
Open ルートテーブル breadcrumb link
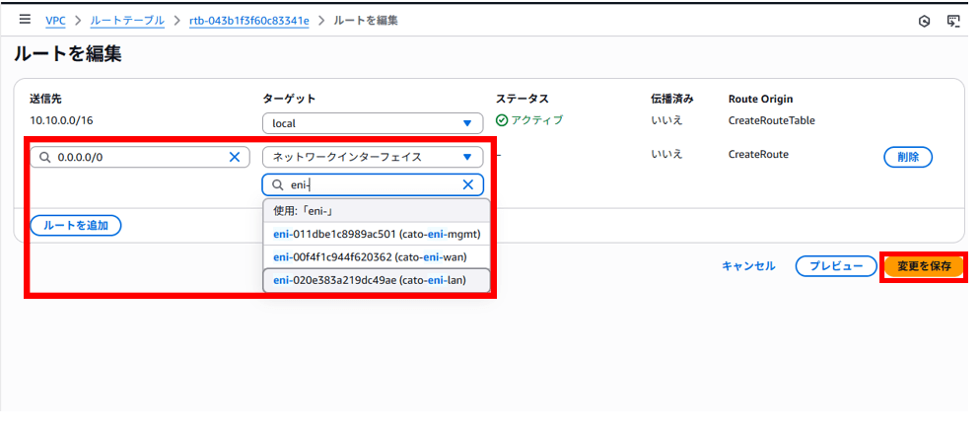tap(127, 21)
